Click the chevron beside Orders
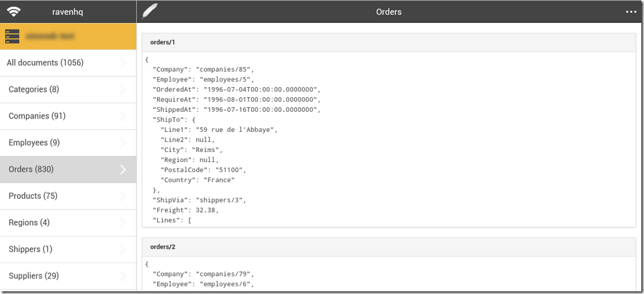The width and height of the screenshot is (644, 294). (x=123, y=169)
